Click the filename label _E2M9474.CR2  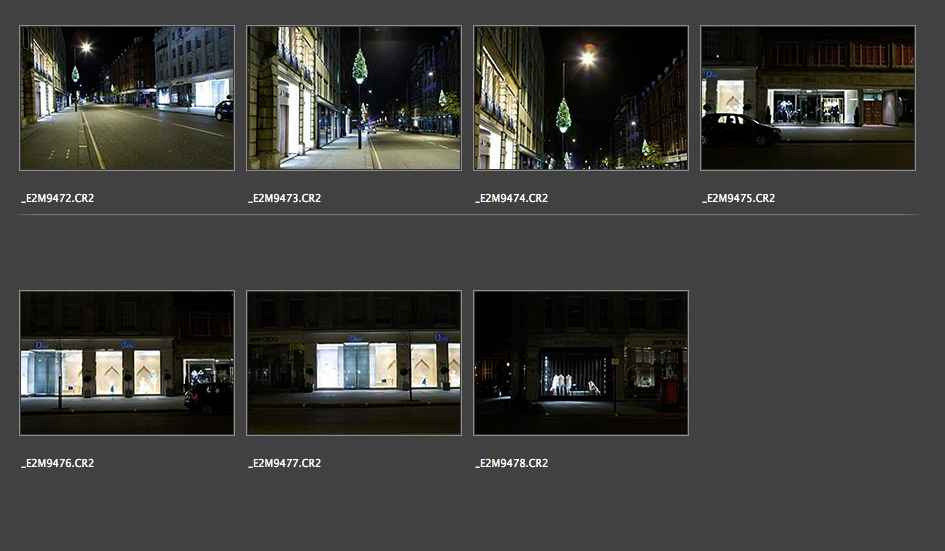512,198
